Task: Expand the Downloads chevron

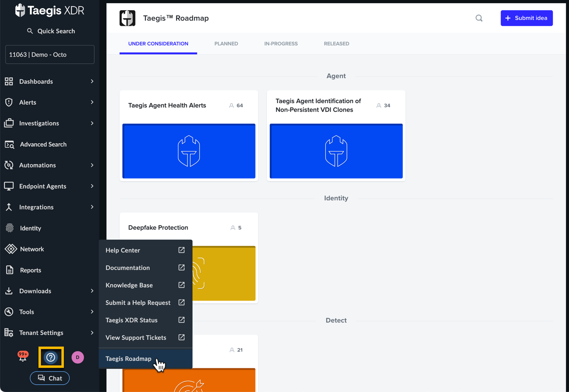Action: (x=92, y=291)
